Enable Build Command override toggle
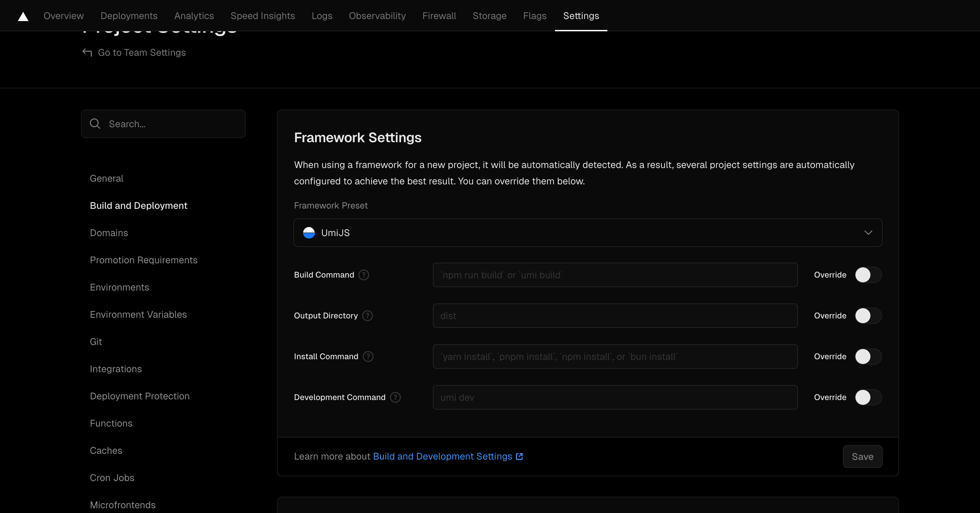This screenshot has height=513, width=980. (x=868, y=275)
